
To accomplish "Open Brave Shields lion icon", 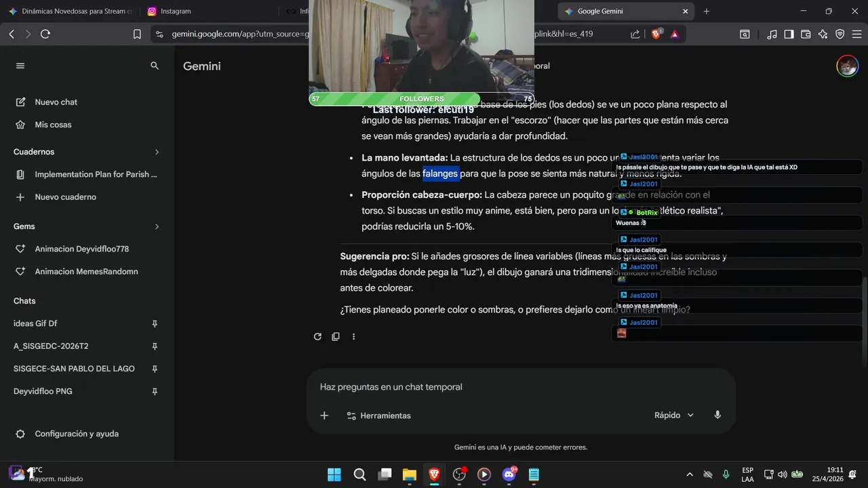I will coord(656,34).
